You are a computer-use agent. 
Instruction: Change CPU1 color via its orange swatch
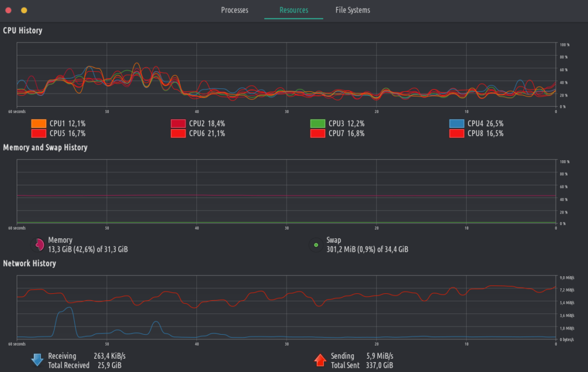coord(38,123)
